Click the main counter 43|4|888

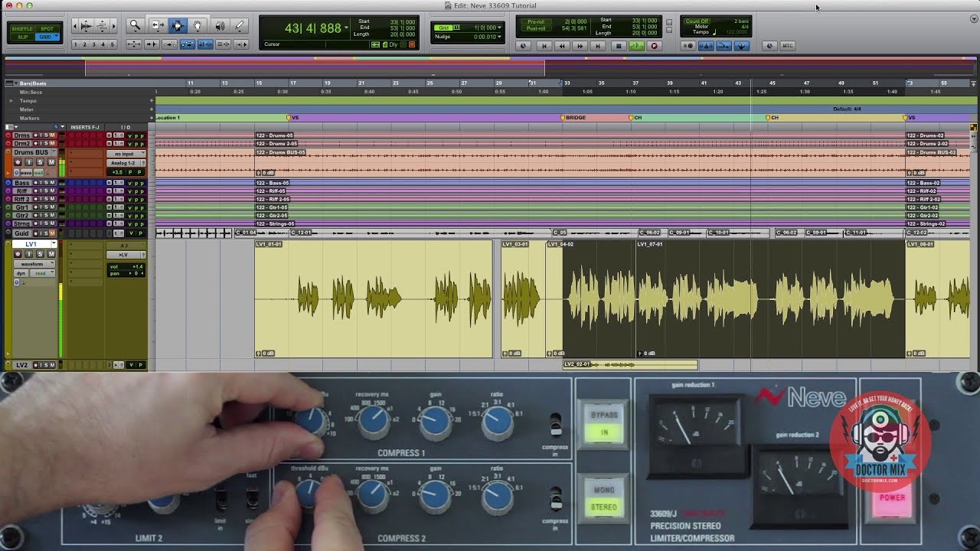[x=313, y=28]
